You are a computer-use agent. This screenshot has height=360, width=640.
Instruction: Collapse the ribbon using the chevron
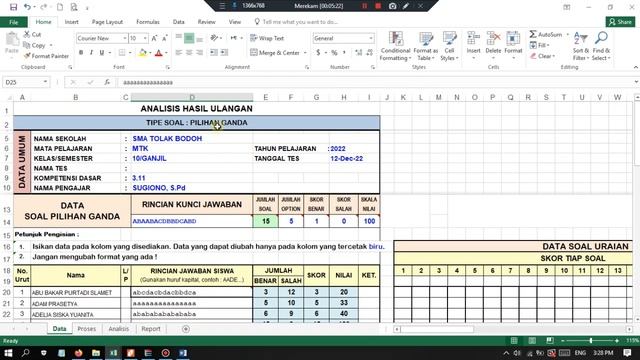tap(636, 67)
